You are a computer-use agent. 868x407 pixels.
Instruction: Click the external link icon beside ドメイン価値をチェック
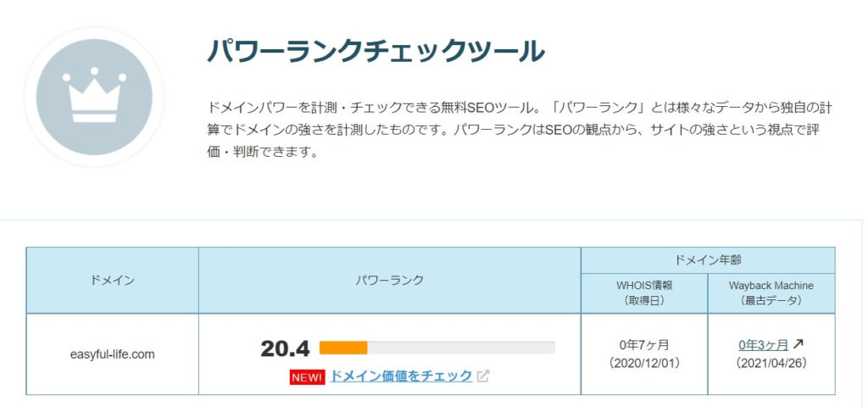pos(483,376)
